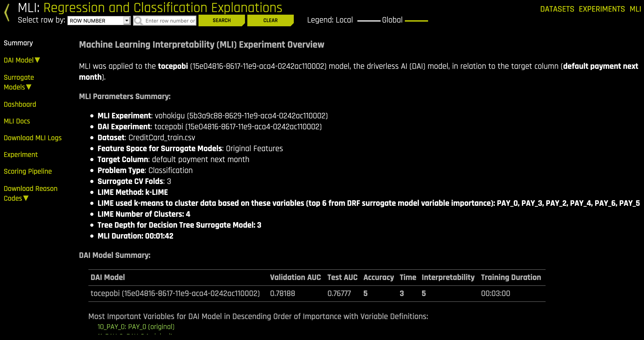
Task: Click Download MLI Logs
Action: click(x=33, y=138)
